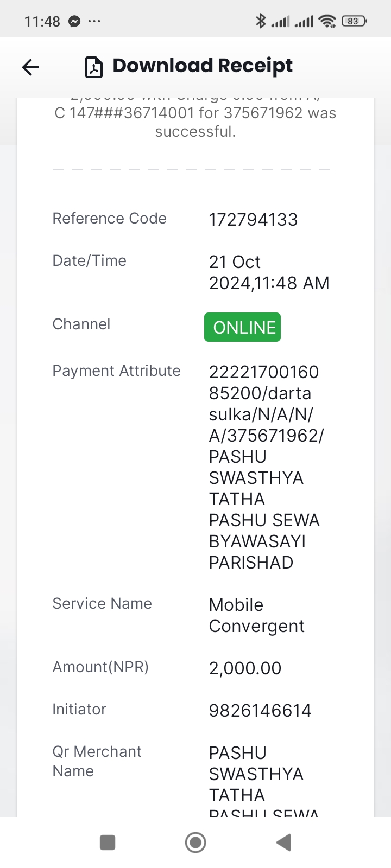
Task: Tap the Mobile Convergent service name
Action: coord(256,615)
